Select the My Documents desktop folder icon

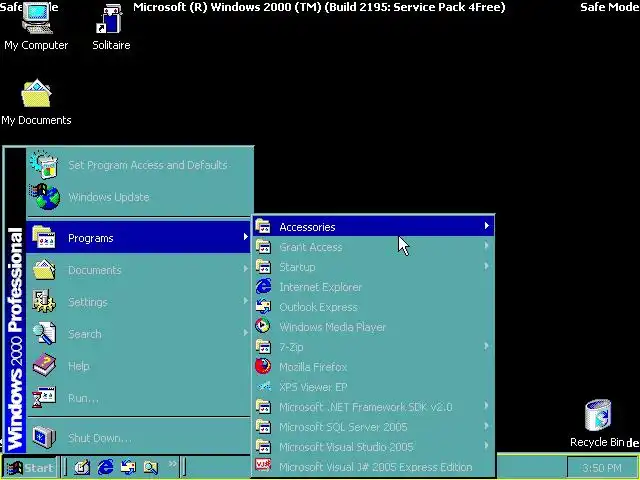pos(36,93)
